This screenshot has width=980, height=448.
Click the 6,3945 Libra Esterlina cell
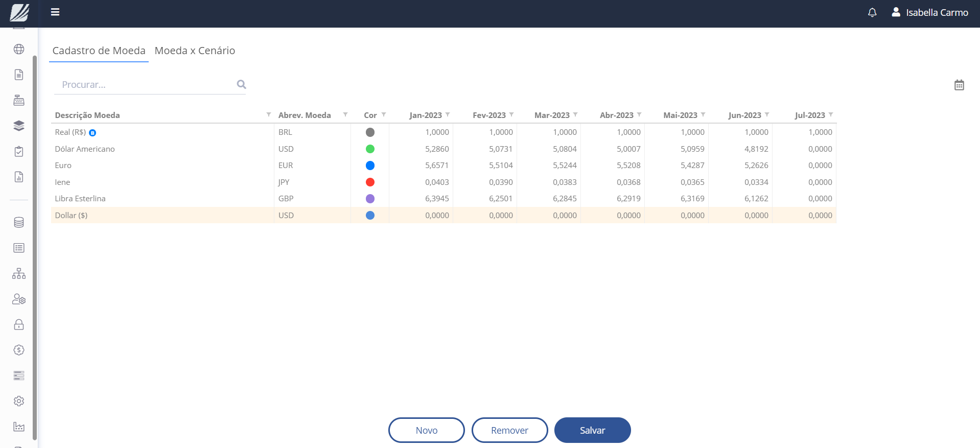421,199
